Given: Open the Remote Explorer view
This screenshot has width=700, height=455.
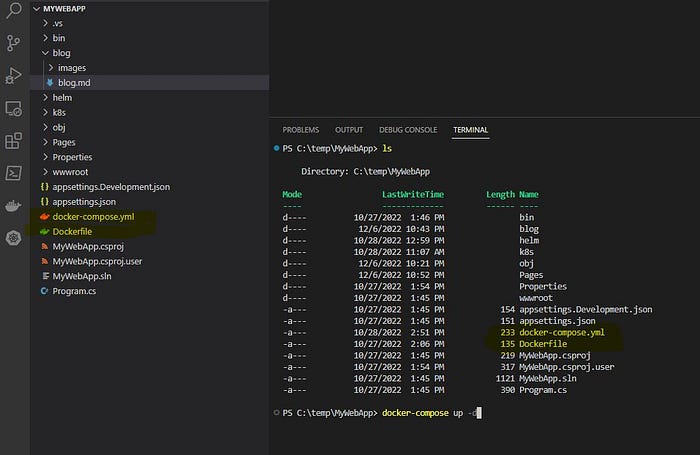Looking at the screenshot, I should pyautogui.click(x=13, y=109).
